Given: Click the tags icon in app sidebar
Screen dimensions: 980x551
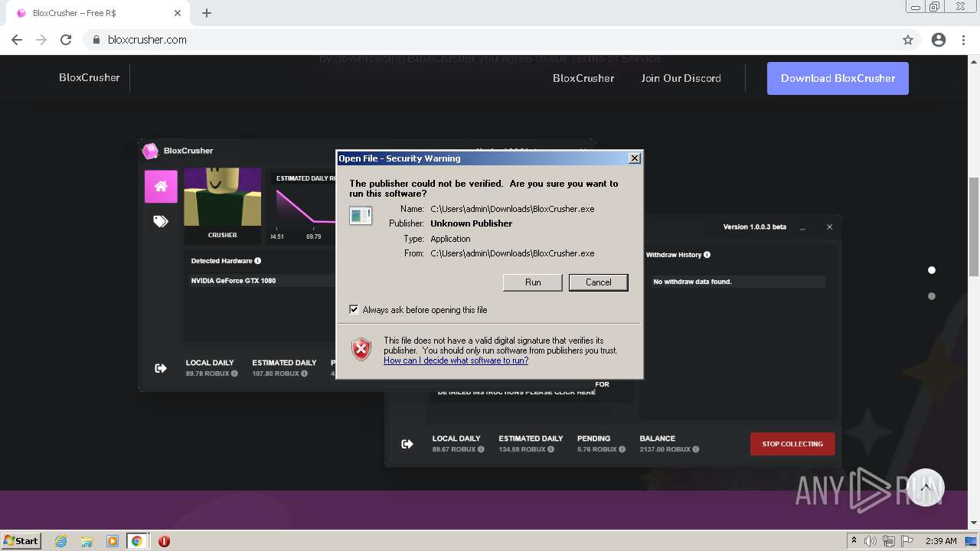Looking at the screenshot, I should pos(161,221).
